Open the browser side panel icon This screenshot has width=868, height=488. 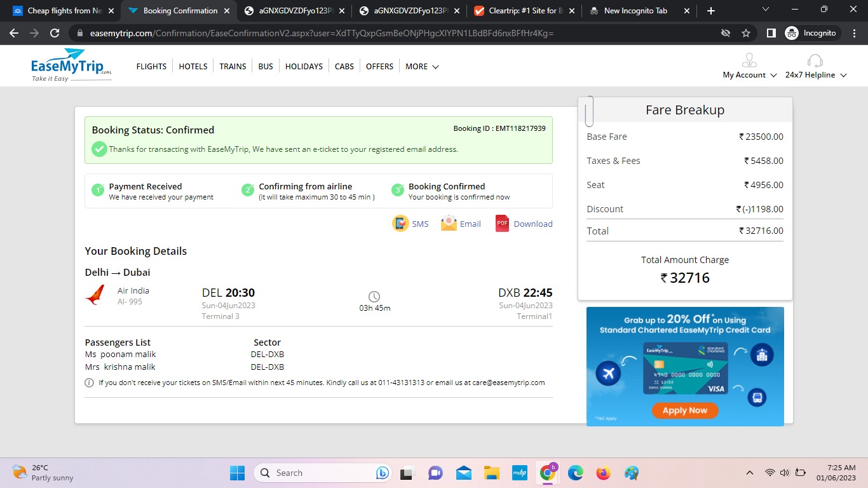[771, 33]
